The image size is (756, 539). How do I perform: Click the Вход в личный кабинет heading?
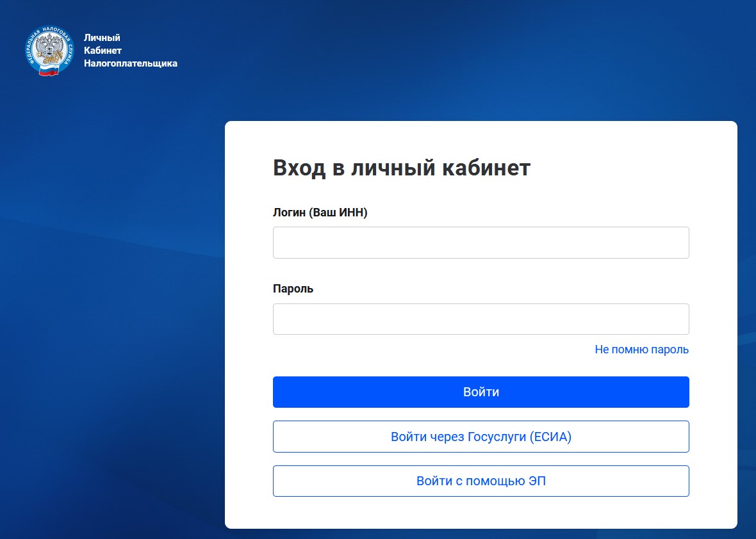(x=402, y=168)
